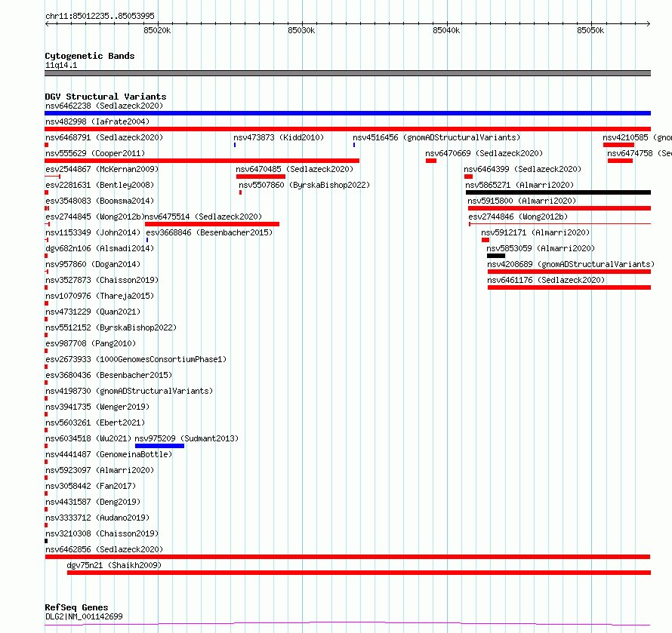The height and width of the screenshot is (633, 672).
Task: Click nsv3210308 (Chaisson2019) label
Action: (x=102, y=533)
